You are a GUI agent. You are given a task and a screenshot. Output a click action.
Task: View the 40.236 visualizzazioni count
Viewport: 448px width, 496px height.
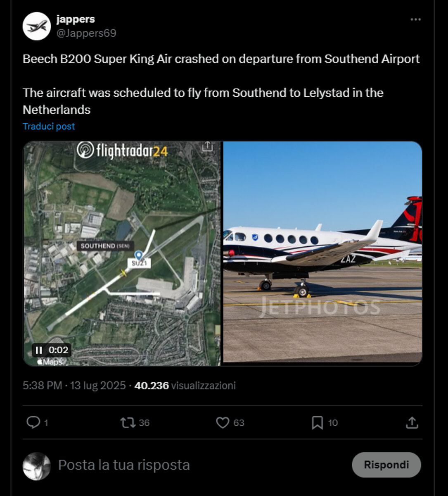tap(185, 386)
